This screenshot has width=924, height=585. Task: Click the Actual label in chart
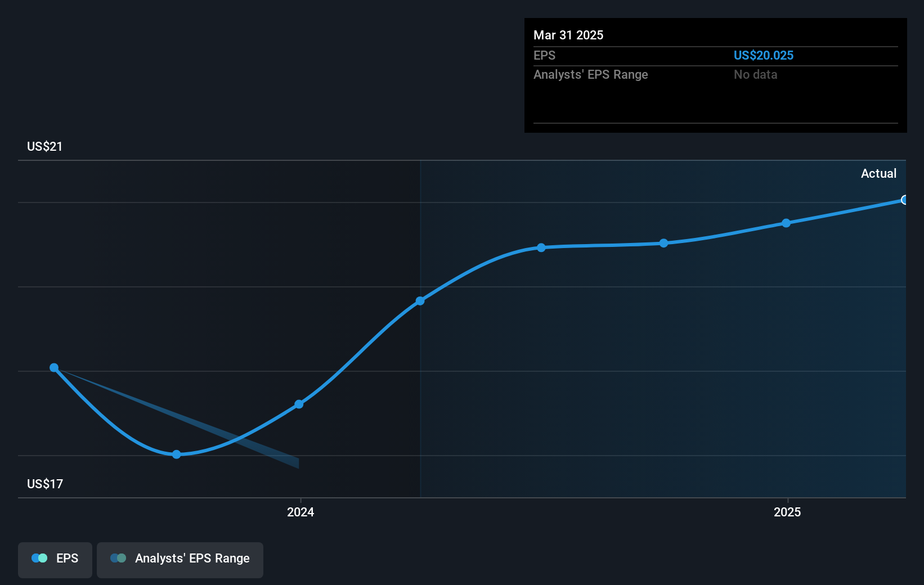pyautogui.click(x=878, y=173)
